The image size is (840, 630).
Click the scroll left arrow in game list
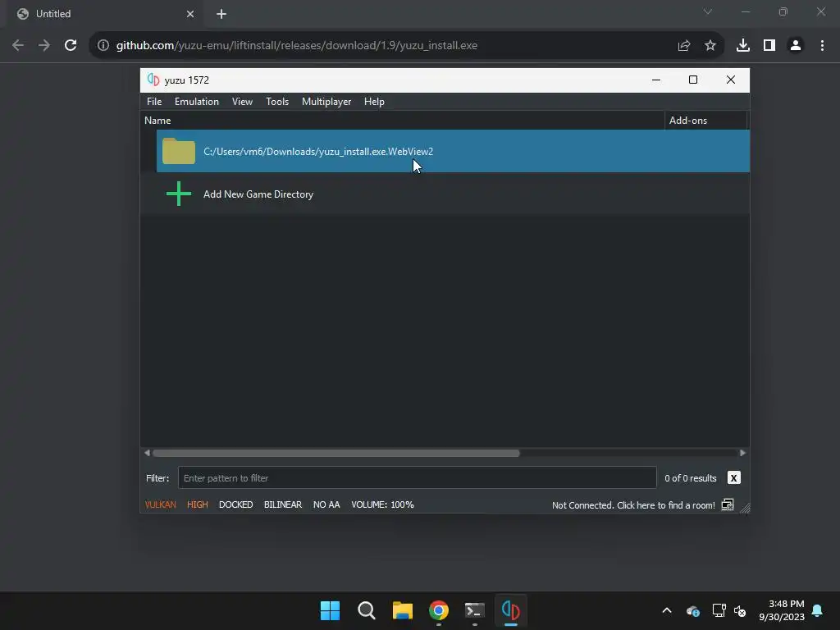[x=147, y=453]
